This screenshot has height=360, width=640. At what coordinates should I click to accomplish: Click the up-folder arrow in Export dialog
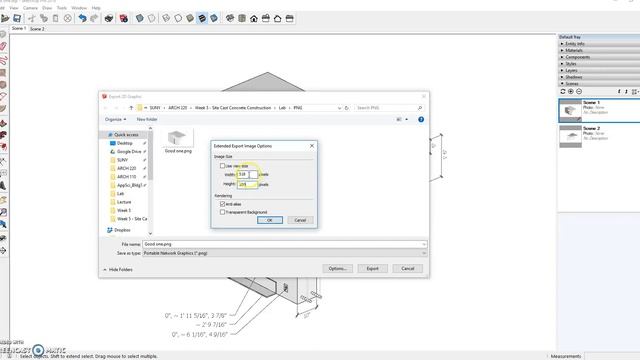point(131,108)
